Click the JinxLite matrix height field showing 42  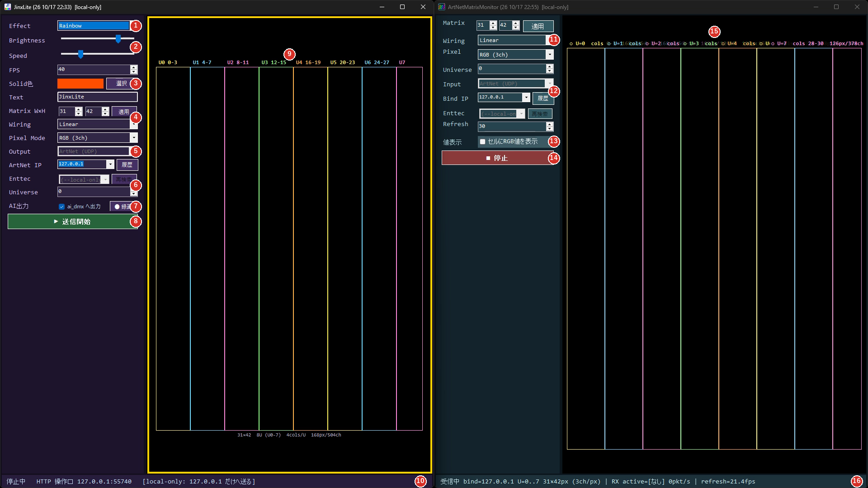coord(94,111)
